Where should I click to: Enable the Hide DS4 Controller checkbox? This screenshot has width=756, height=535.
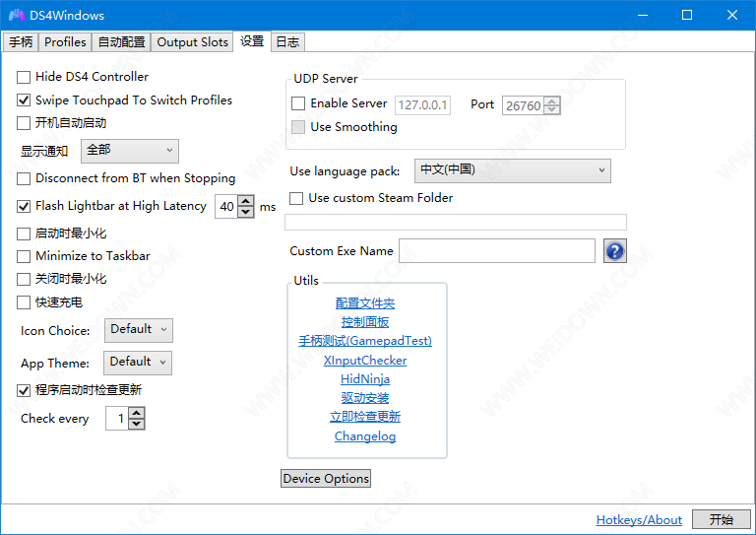point(24,77)
